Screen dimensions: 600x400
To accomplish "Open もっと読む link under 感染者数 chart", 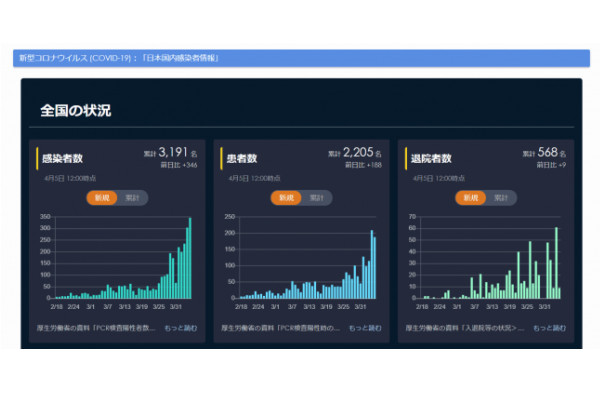I will (x=179, y=328).
